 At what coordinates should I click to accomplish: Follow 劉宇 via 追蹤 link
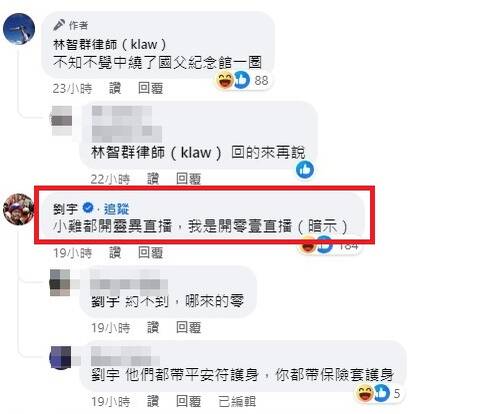(x=116, y=209)
